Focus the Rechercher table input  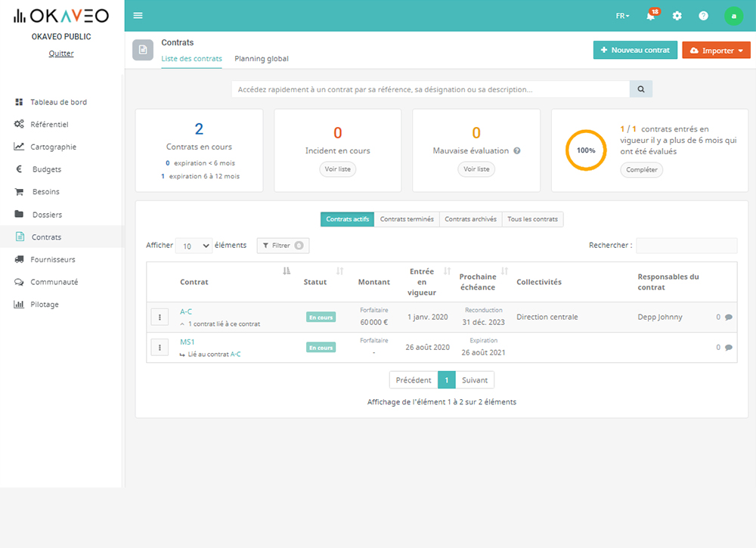click(x=686, y=246)
